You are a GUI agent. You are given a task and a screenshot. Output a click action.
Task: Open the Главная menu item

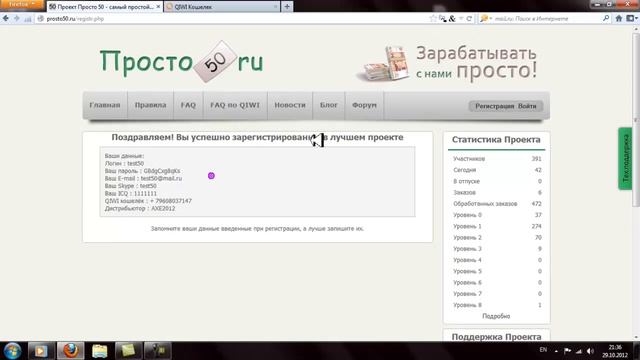click(105, 105)
